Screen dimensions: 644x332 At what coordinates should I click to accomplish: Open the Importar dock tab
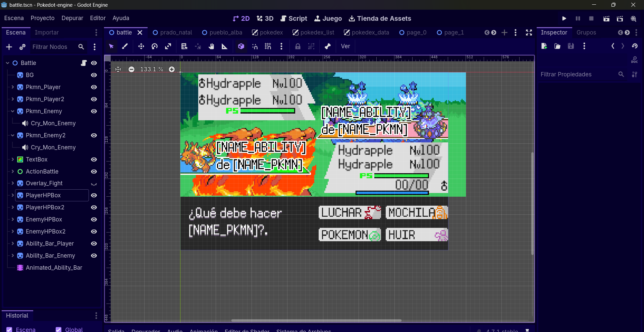pos(47,32)
